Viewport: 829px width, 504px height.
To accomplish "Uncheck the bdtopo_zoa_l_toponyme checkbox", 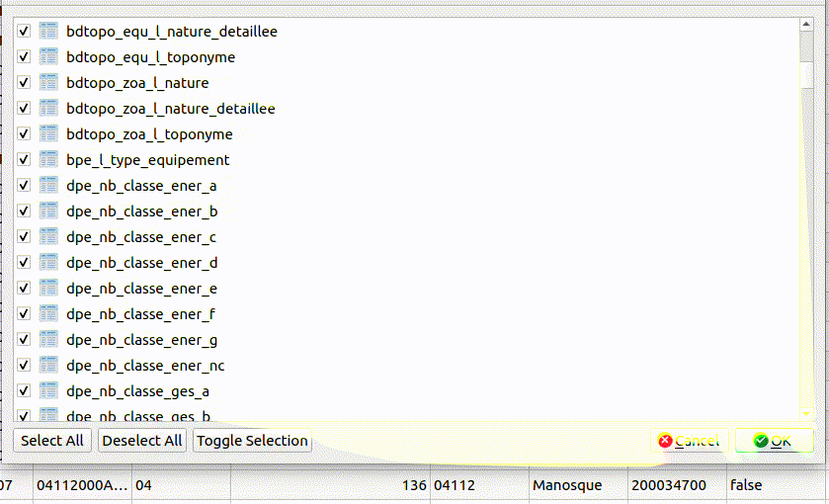I will [25, 134].
